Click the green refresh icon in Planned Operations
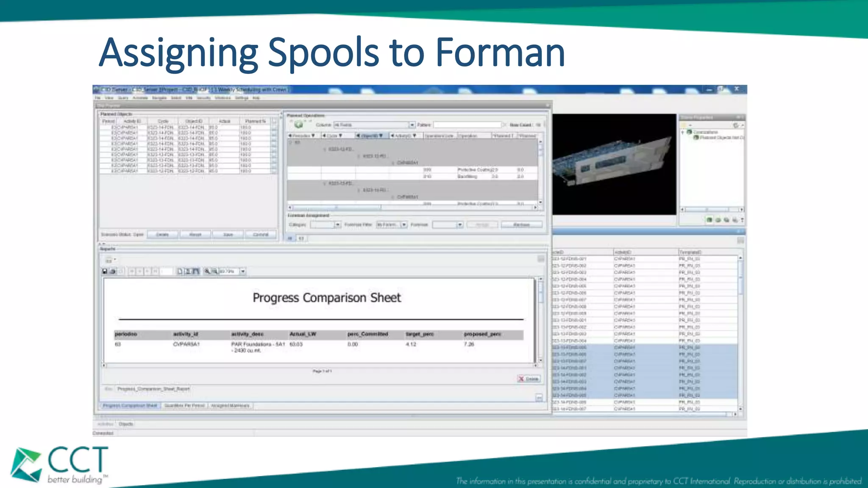Viewport: 868px width, 488px height. pos(299,124)
